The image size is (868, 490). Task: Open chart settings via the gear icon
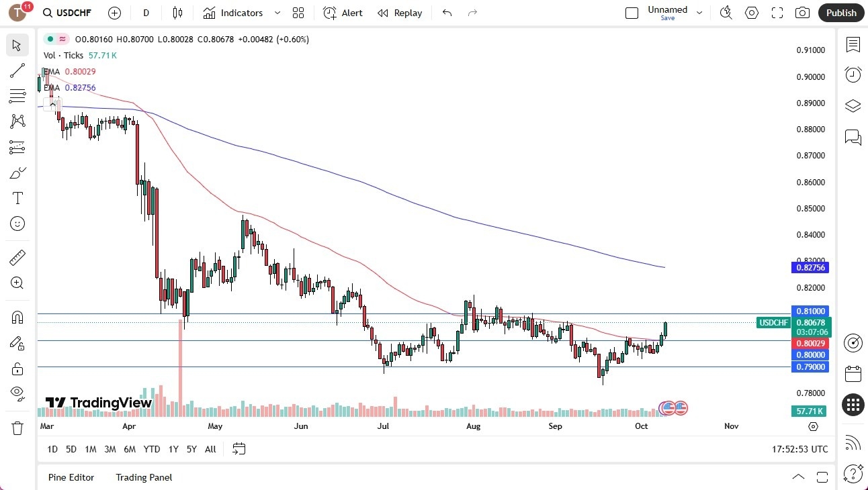[751, 13]
